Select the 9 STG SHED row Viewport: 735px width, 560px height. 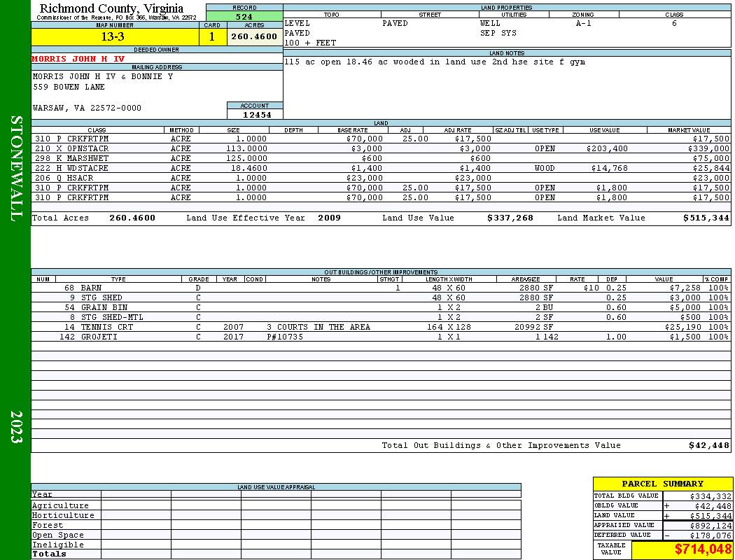(x=381, y=297)
